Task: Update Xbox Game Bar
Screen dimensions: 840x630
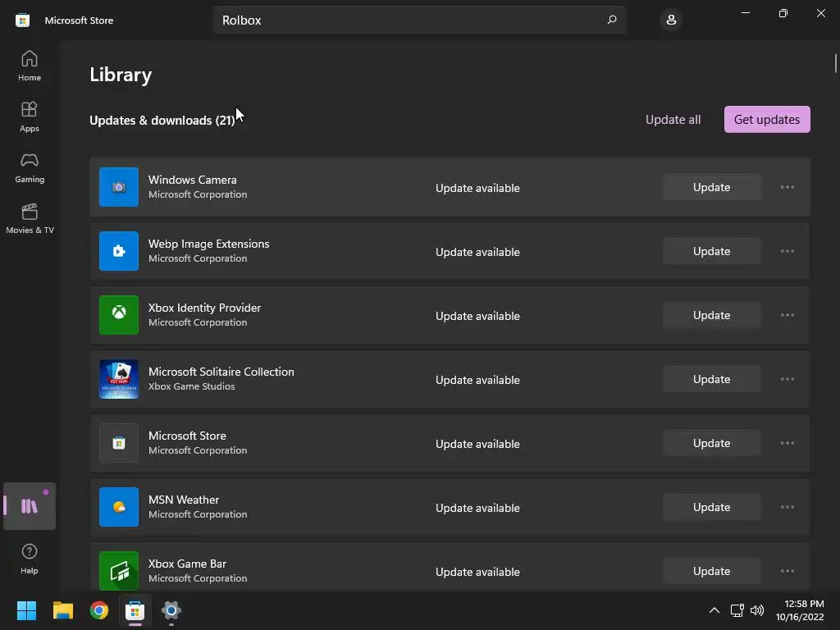Action: click(x=711, y=571)
